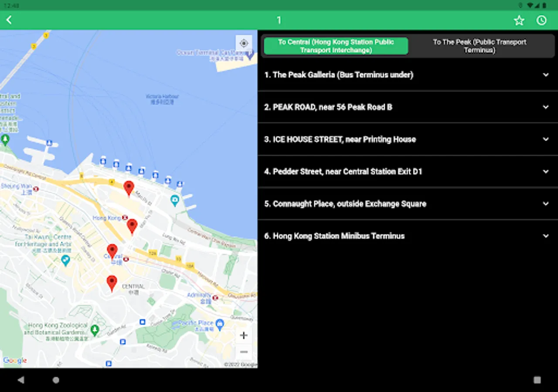Expand The Peak Galleria stop chevron
Viewport: 558px width, 392px height.
click(545, 75)
